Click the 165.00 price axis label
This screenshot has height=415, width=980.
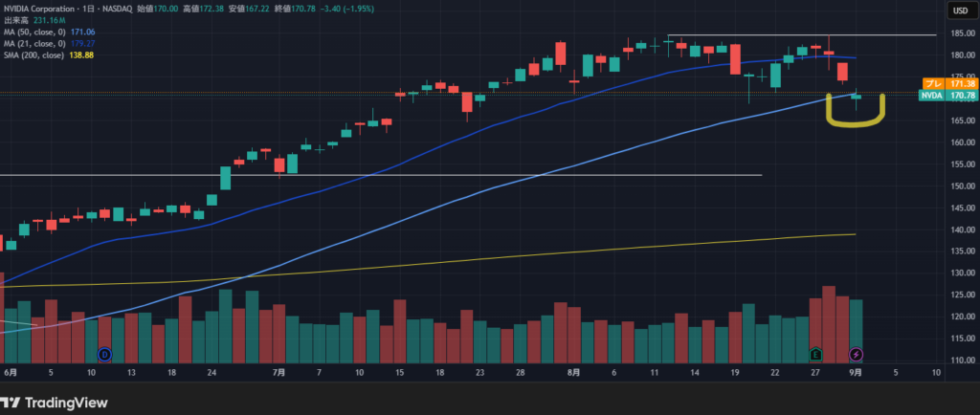[963, 120]
